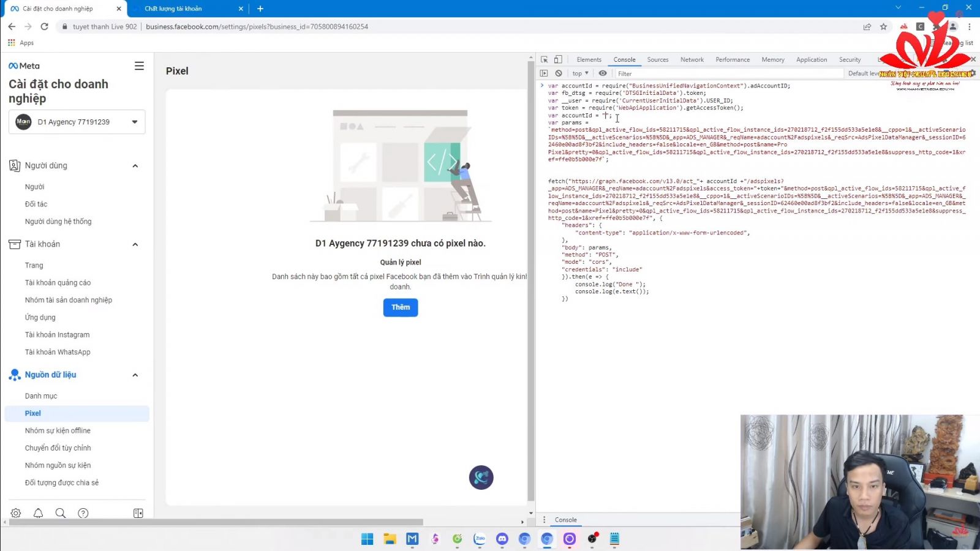
Task: Open Người under Người dùng
Action: (x=35, y=187)
